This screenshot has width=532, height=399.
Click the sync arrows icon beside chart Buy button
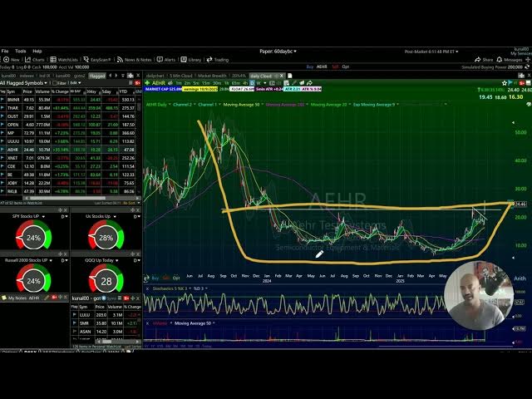(x=146, y=278)
